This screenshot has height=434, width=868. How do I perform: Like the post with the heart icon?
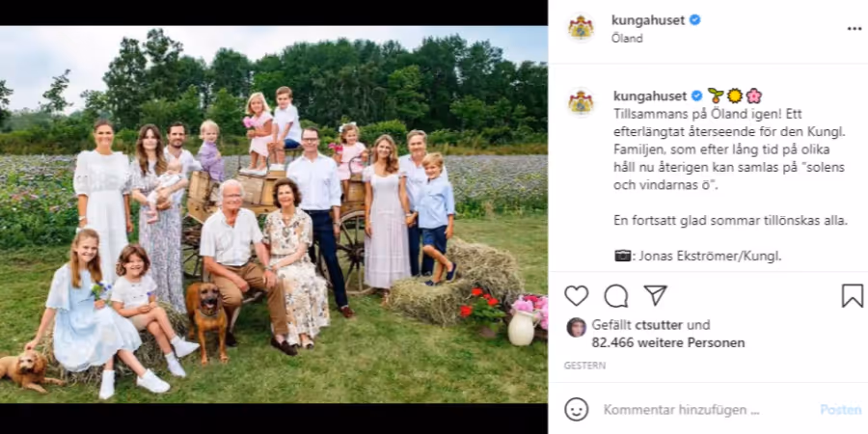tap(577, 296)
